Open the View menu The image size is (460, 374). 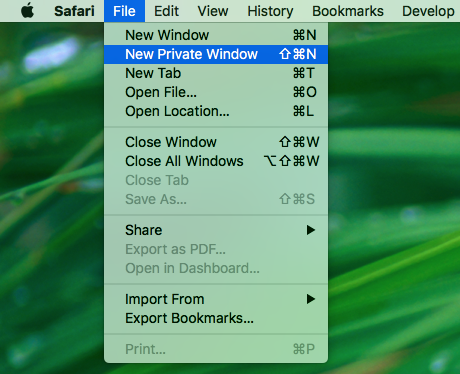(x=213, y=11)
